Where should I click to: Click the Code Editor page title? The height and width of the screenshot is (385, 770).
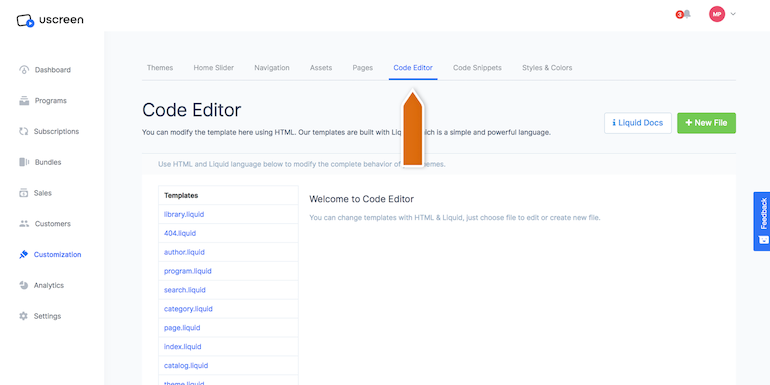192,110
